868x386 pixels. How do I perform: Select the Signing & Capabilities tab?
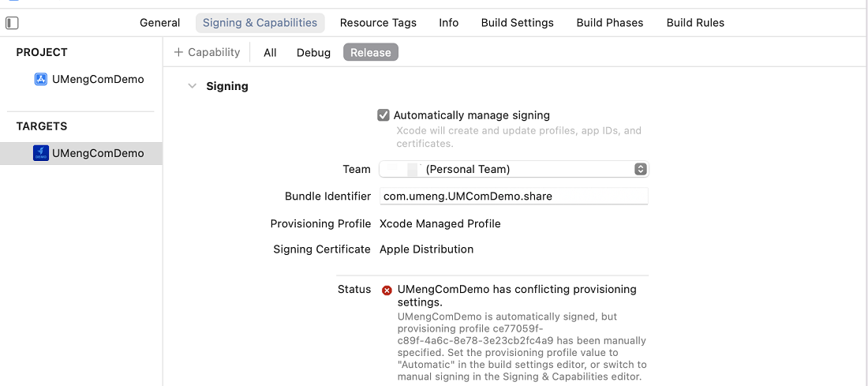260,23
